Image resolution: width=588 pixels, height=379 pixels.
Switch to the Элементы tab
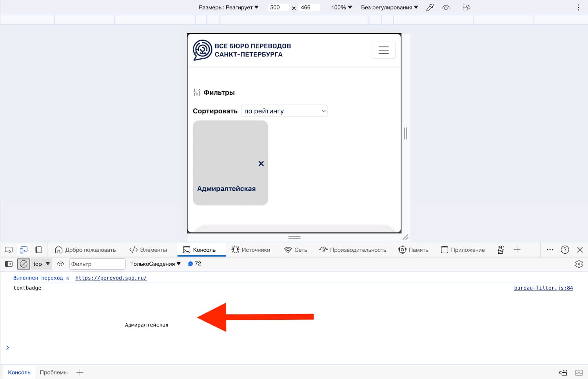click(x=148, y=250)
